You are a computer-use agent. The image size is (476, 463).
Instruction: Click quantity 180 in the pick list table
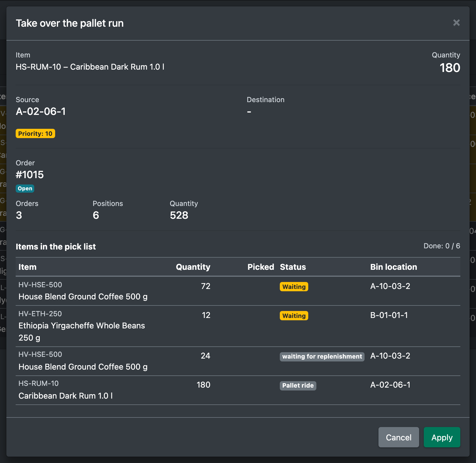pos(203,385)
